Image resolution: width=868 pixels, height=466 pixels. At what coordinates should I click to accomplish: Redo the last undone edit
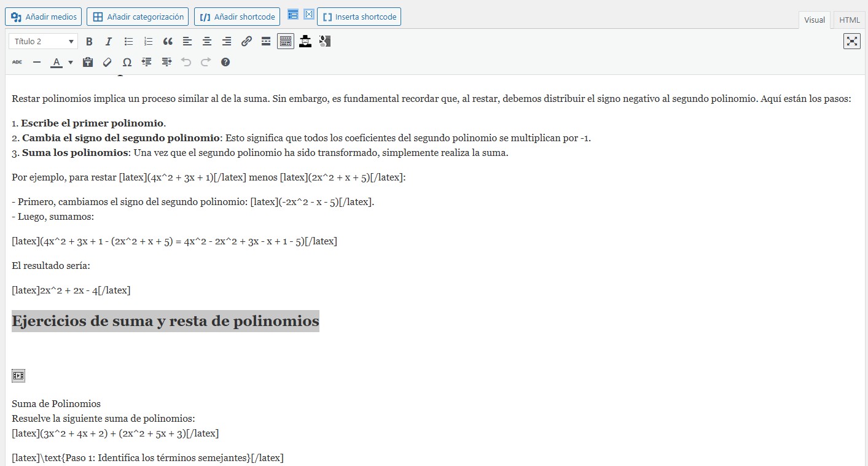coord(206,62)
